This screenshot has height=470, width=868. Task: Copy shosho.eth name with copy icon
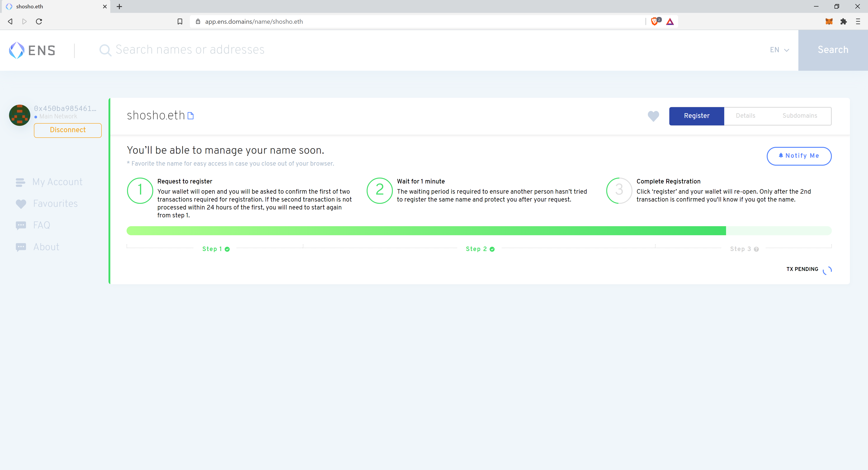pos(190,115)
